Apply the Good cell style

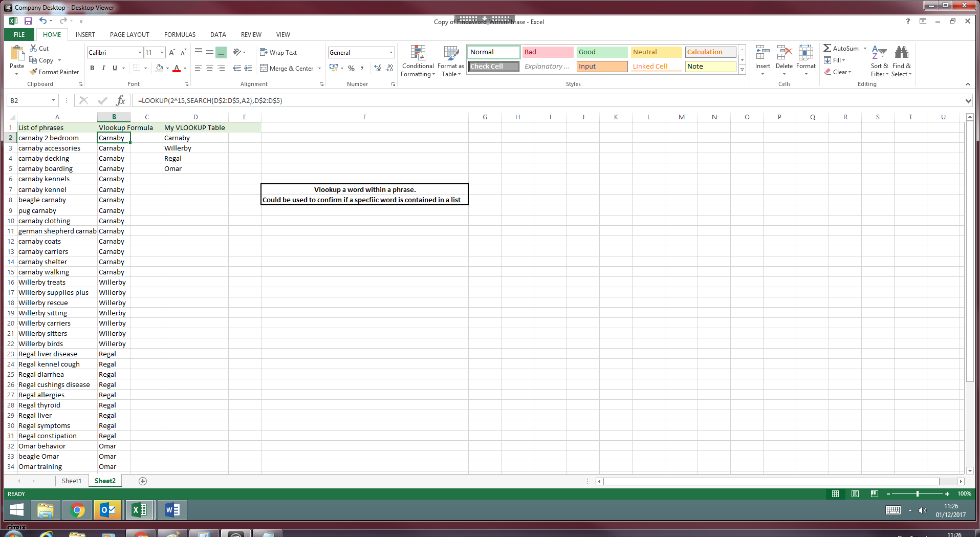(602, 52)
